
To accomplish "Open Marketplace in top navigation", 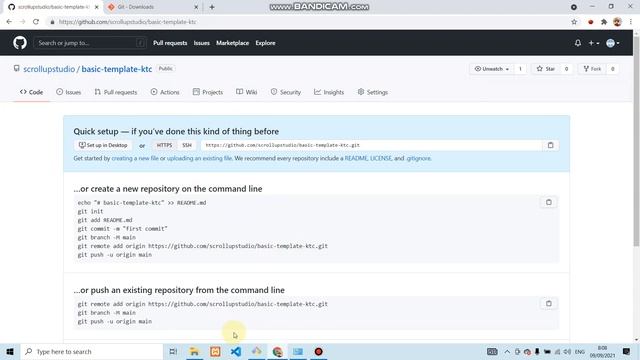I will tap(232, 43).
